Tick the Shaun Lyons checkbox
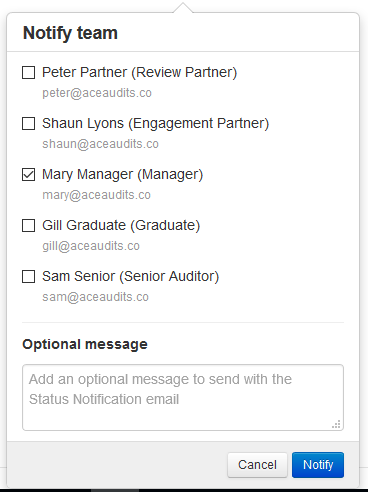The width and height of the screenshot is (368, 492). (28, 123)
